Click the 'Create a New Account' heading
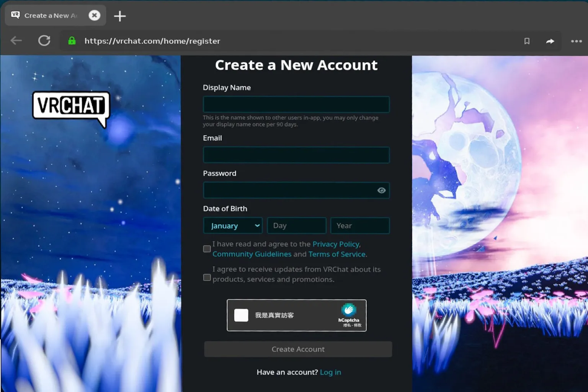 296,65
